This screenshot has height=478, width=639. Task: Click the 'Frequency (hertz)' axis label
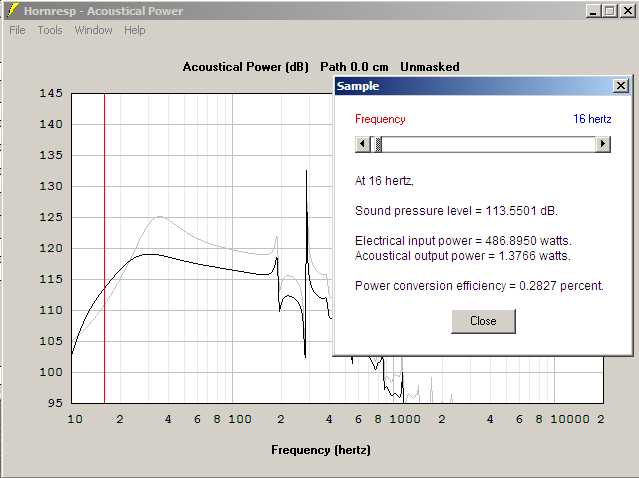pos(321,450)
